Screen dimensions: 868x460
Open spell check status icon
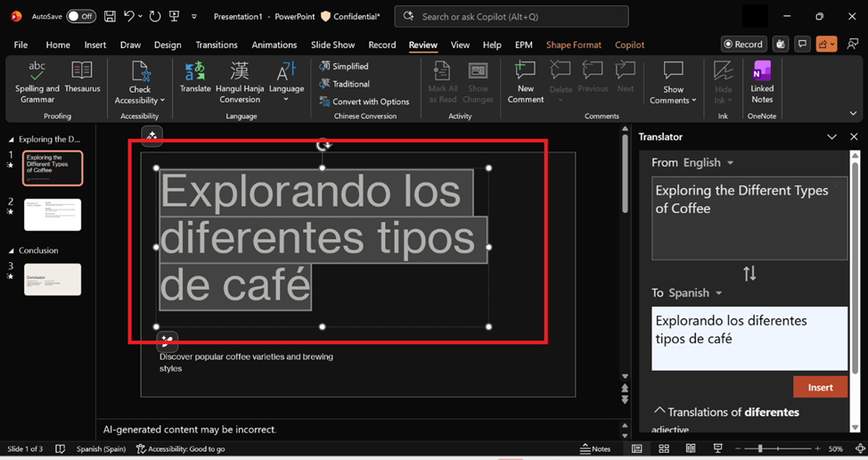[x=61, y=449]
